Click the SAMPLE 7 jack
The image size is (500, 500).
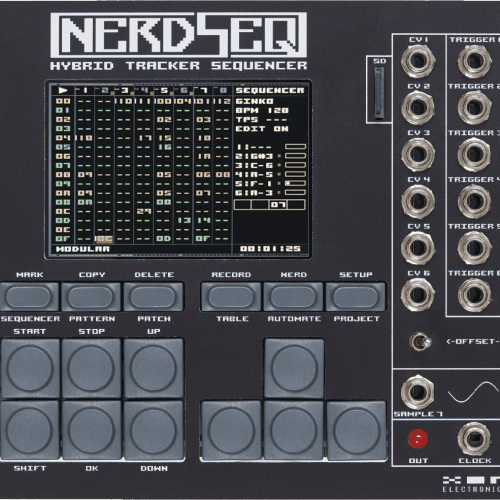[417, 392]
